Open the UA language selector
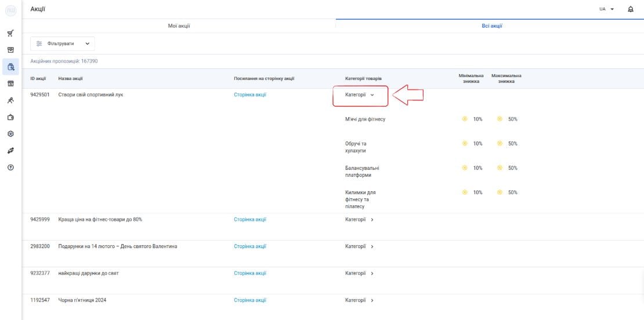Screen dimensions: 644x320 click(x=606, y=9)
